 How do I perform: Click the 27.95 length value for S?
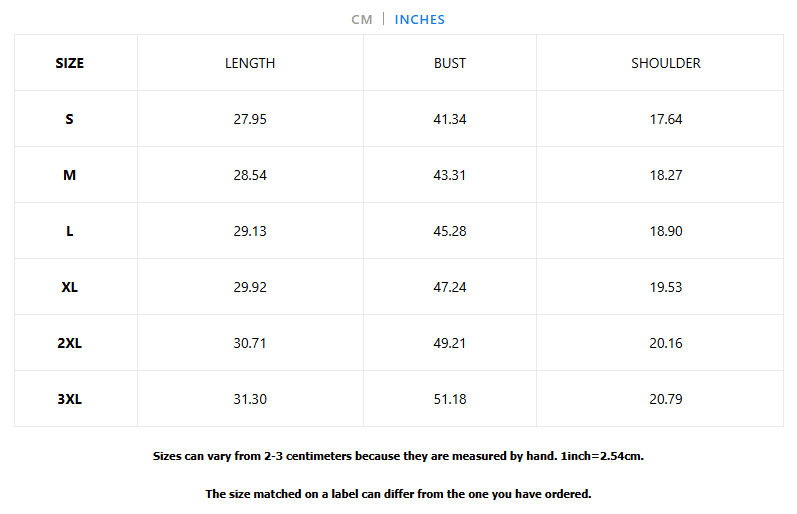coord(250,119)
